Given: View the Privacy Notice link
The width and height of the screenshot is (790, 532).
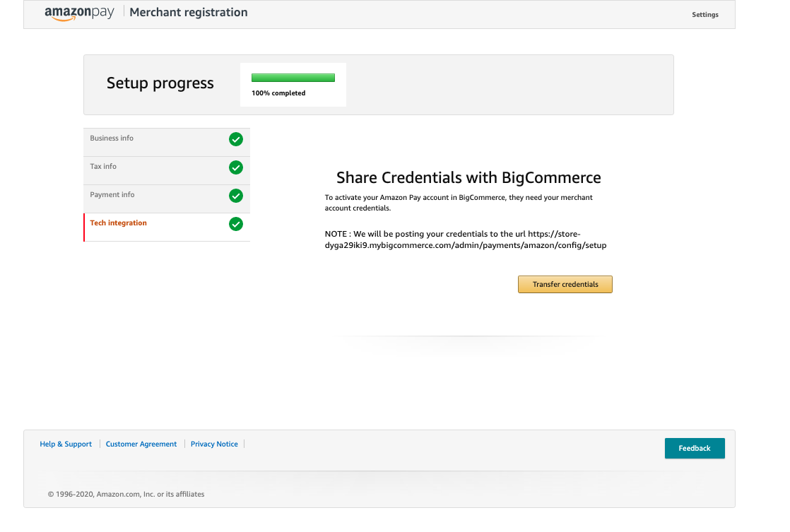Looking at the screenshot, I should (x=214, y=444).
